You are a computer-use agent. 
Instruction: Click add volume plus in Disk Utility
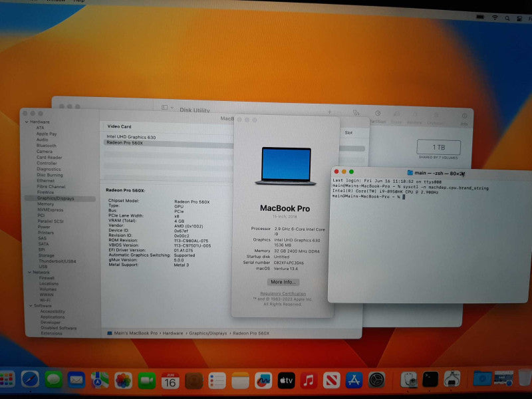point(329,112)
